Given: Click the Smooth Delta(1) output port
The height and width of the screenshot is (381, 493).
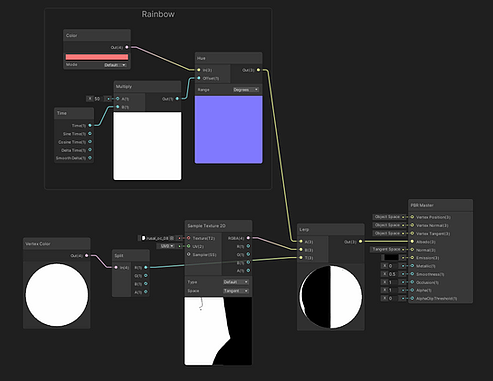Looking at the screenshot, I should [90, 158].
